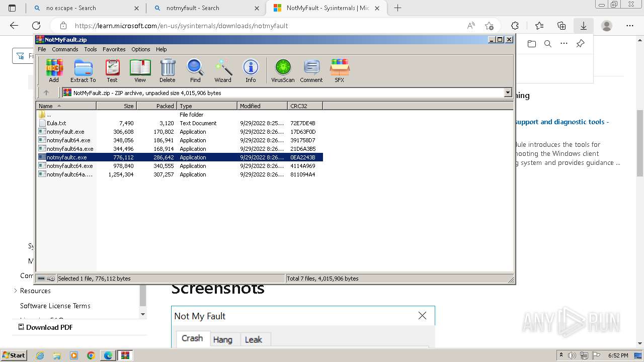This screenshot has width=644, height=362.
Task: Open the WinRAR Commands menu
Action: (x=65, y=49)
